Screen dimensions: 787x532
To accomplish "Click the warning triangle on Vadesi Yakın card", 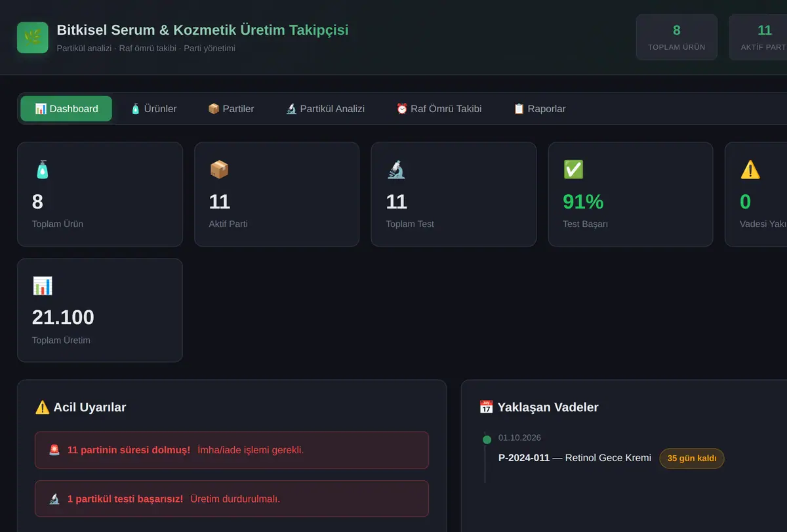I will (x=750, y=170).
